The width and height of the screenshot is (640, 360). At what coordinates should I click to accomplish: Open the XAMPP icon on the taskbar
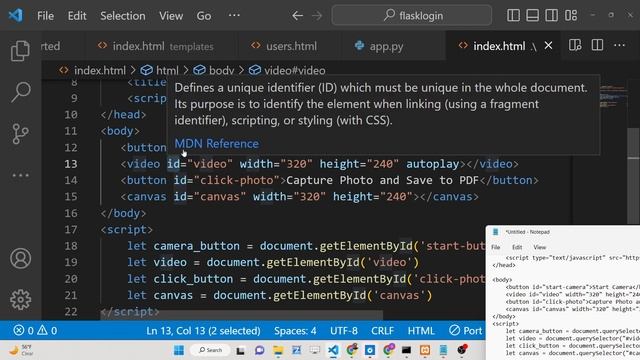pos(425,350)
